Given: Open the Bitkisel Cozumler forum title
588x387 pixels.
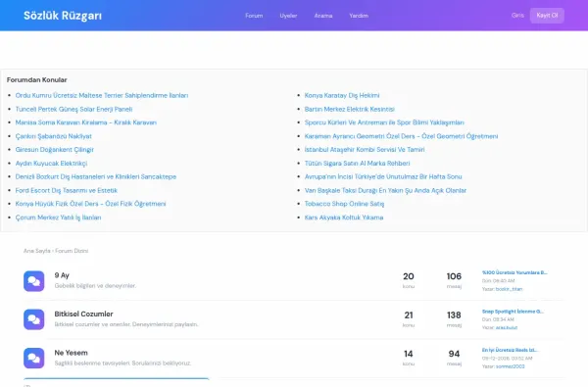Looking at the screenshot, I should pos(83,314).
